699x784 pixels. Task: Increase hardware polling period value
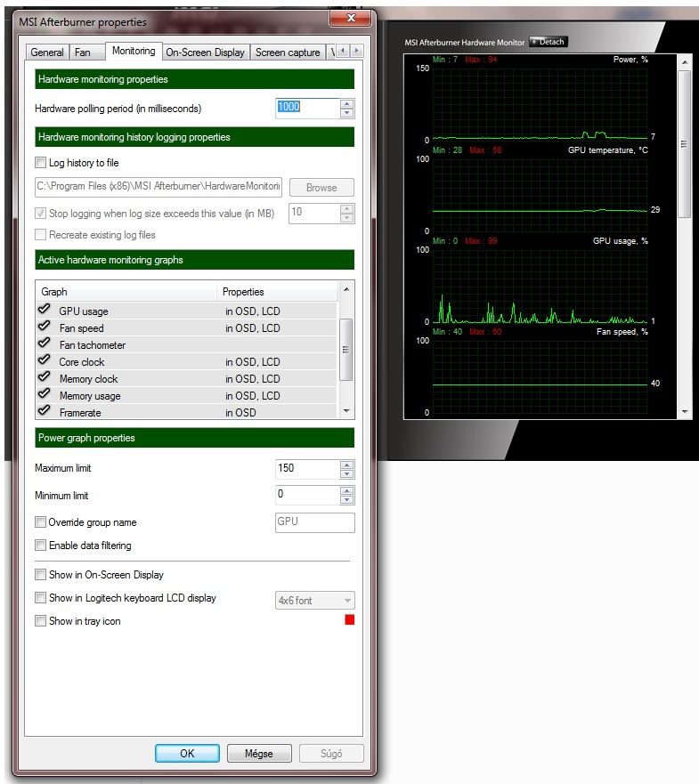pos(346,103)
